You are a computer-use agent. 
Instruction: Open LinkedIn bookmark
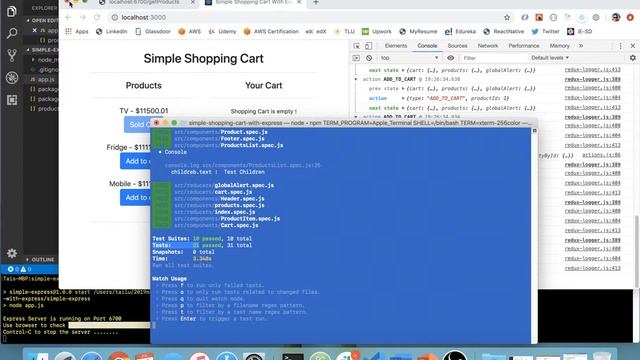tap(111, 31)
